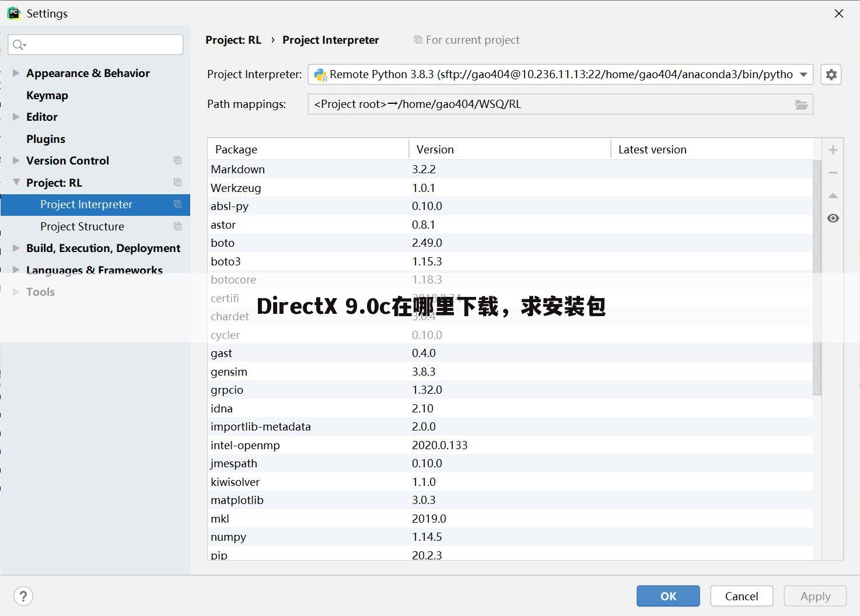Click Project: RL breadcrumb
The width and height of the screenshot is (860, 616).
point(233,40)
